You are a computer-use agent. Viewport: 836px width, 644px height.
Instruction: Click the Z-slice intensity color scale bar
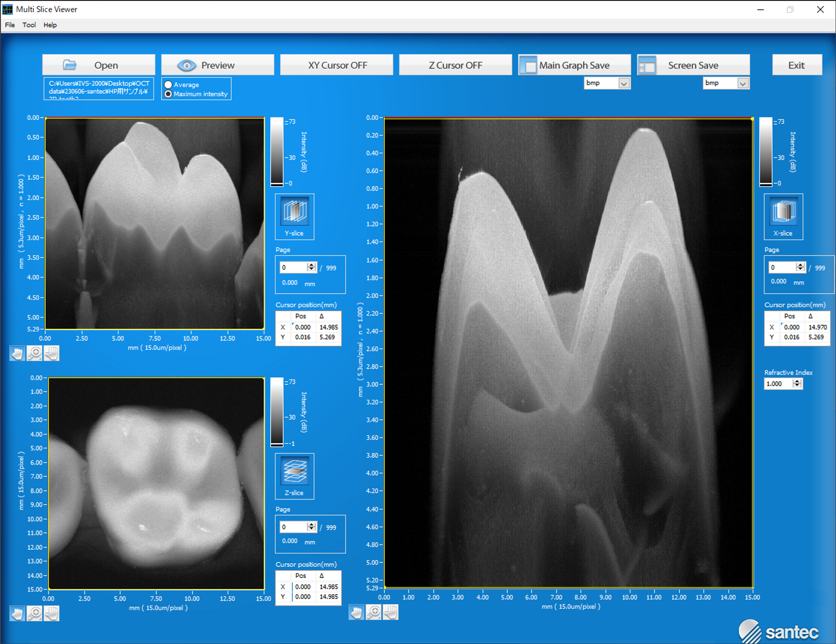coord(277,412)
